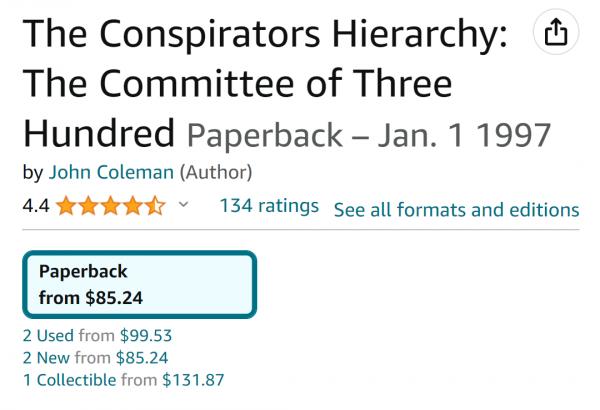Click the share icon beside the title
The image size is (600, 410).
click(556, 33)
